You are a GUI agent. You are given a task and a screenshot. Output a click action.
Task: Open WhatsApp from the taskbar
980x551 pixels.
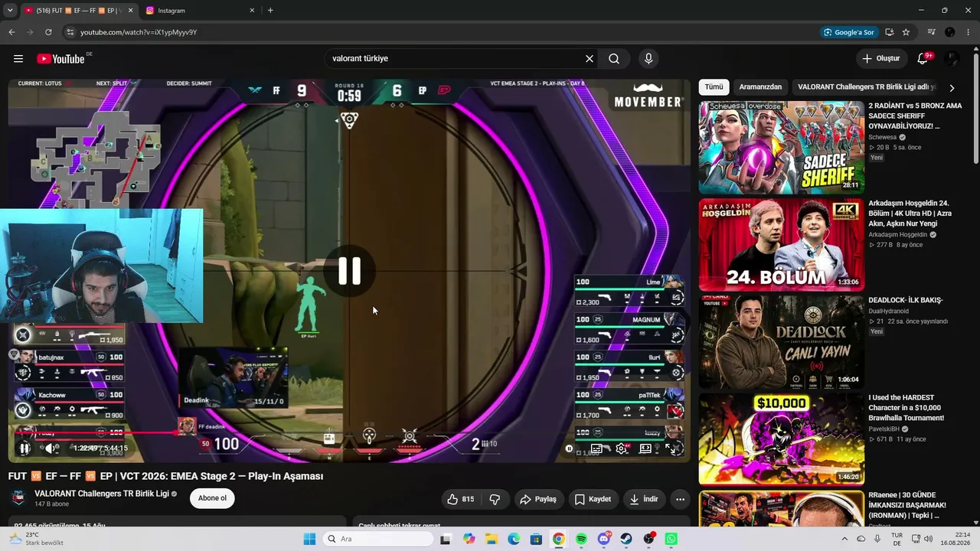point(671,539)
